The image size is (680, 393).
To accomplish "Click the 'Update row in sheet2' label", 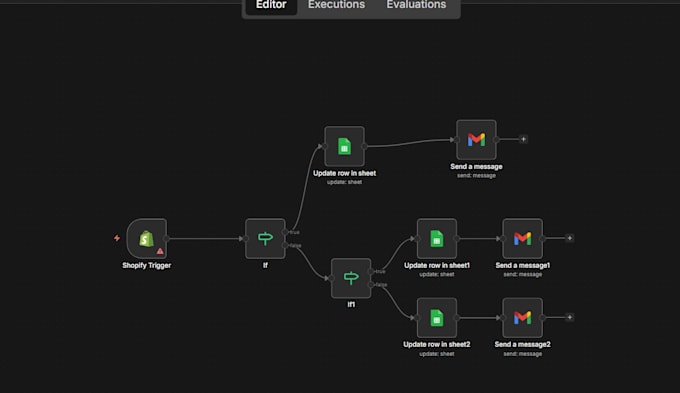I will point(437,344).
